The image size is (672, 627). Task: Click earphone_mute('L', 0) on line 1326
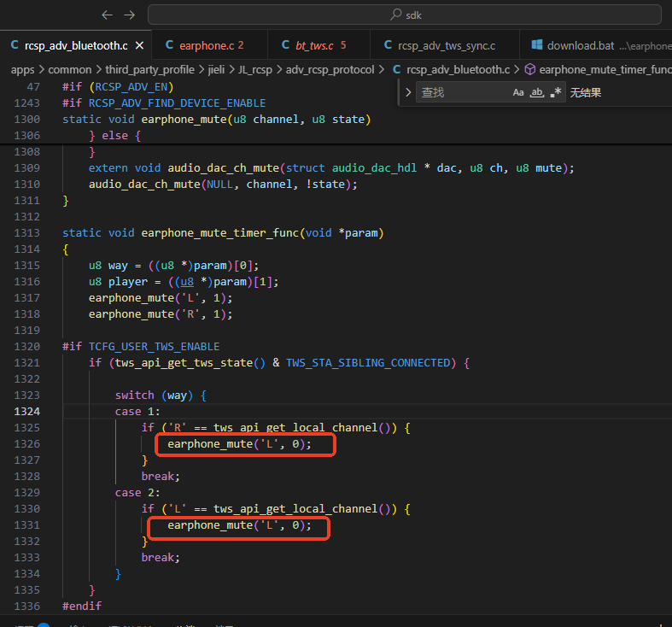pos(239,444)
